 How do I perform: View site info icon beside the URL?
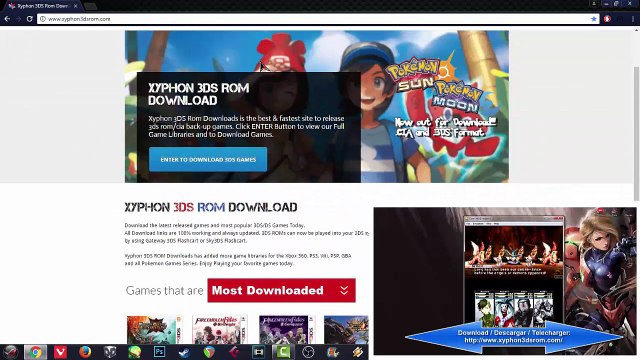click(42, 19)
